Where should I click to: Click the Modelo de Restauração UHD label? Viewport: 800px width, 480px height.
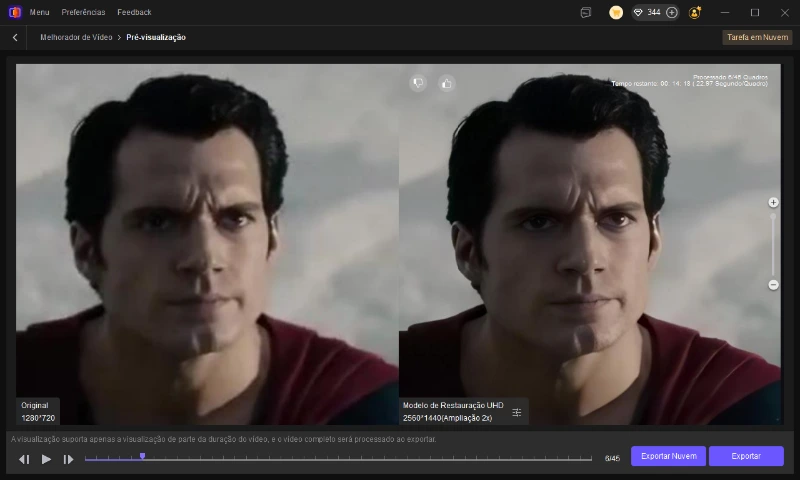coord(453,406)
